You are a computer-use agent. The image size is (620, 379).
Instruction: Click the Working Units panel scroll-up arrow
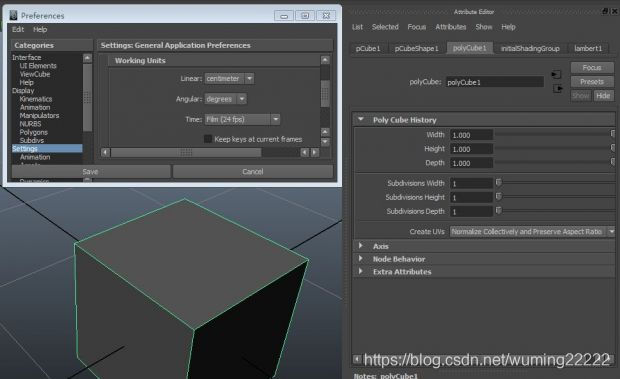(x=325, y=60)
